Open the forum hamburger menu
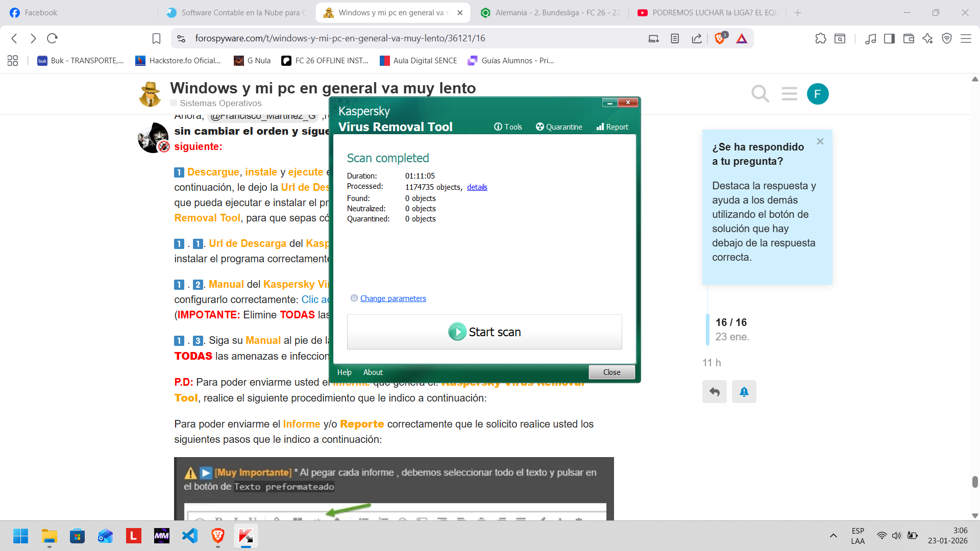 tap(789, 94)
